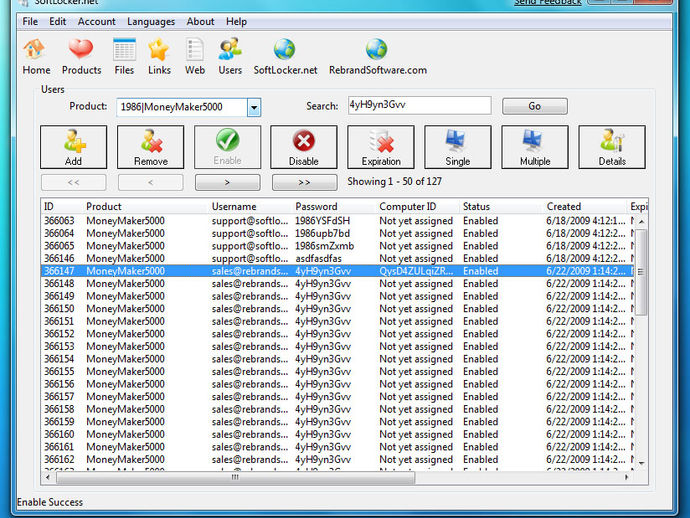690x518 pixels.
Task: Click the Remove user button
Action: click(150, 147)
